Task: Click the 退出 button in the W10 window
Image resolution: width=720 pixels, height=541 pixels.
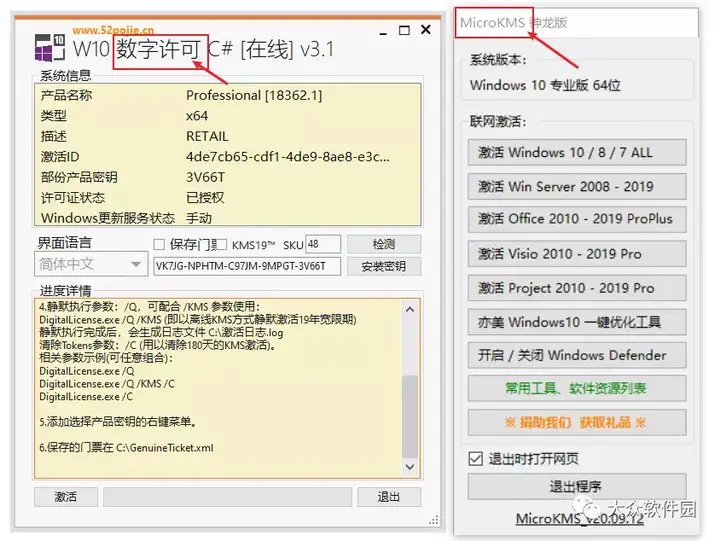Action: (x=389, y=496)
